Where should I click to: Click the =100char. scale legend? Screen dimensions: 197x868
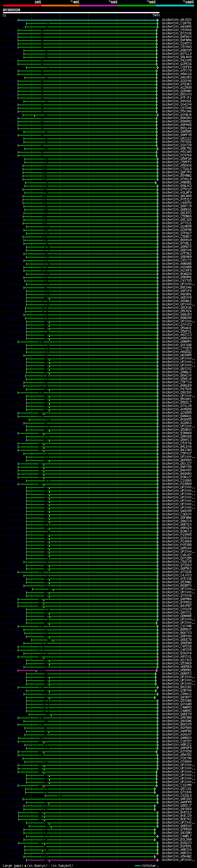(146, 866)
